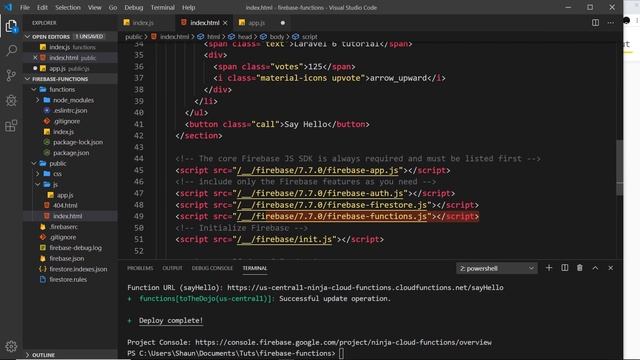Viewport: 640px width, 360px height.
Task: Open the Help menu
Action: (x=188, y=7)
